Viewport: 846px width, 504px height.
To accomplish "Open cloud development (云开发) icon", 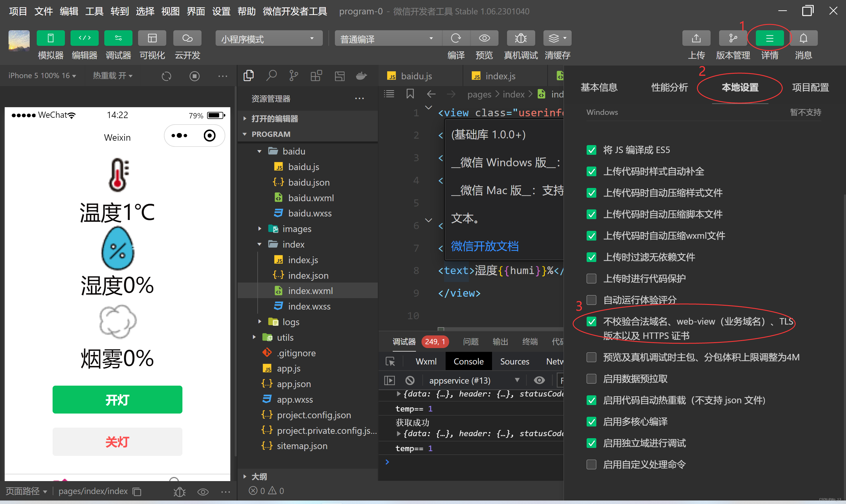I will 187,38.
